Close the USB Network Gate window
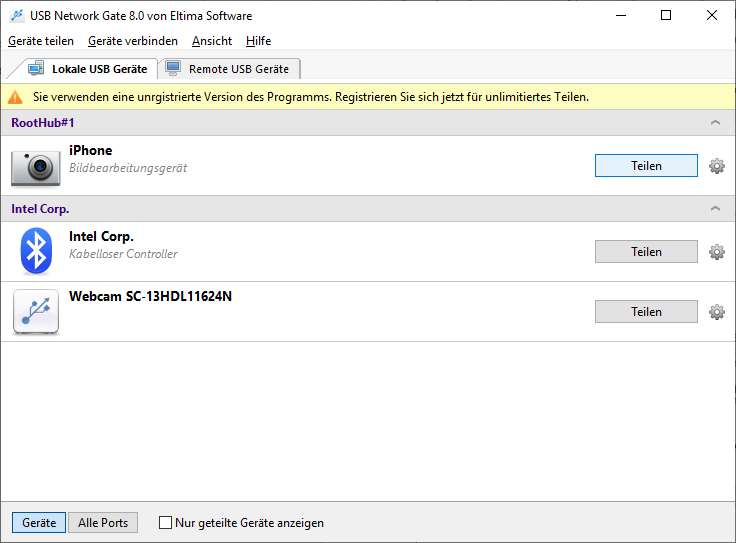Viewport: 736px width, 543px height. (712, 15)
